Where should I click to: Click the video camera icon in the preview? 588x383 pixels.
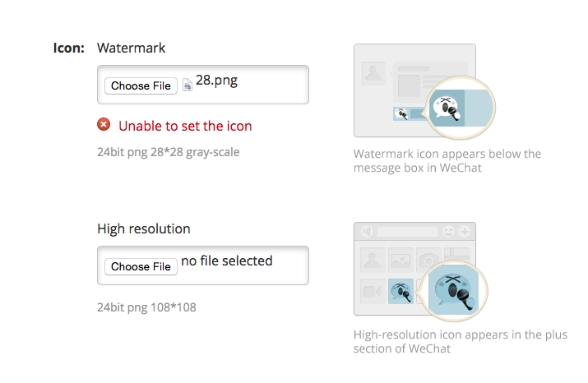373,291
